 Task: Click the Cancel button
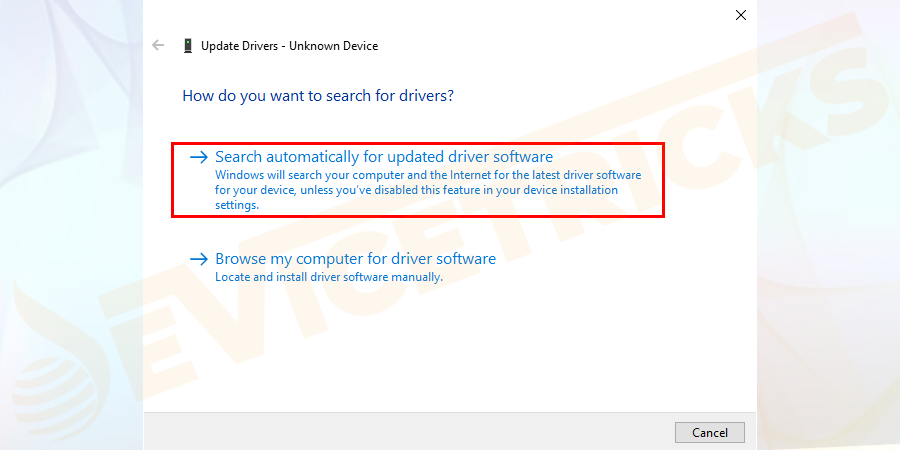[709, 432]
